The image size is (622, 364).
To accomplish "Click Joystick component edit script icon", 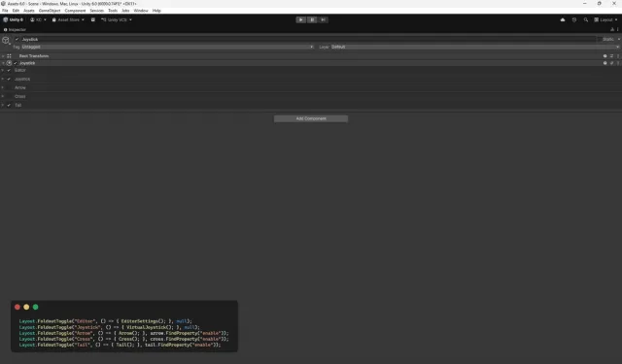I will (x=611, y=63).
